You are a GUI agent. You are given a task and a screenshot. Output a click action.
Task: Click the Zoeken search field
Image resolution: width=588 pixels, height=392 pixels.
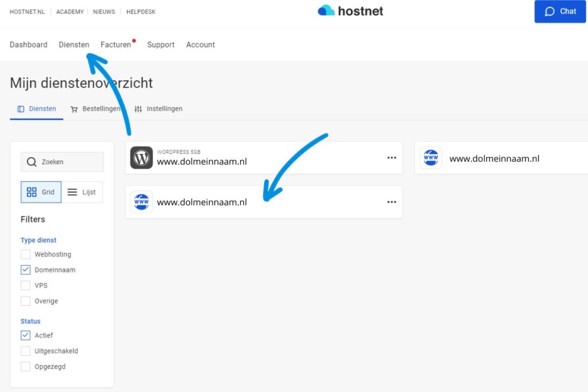pyautogui.click(x=69, y=162)
